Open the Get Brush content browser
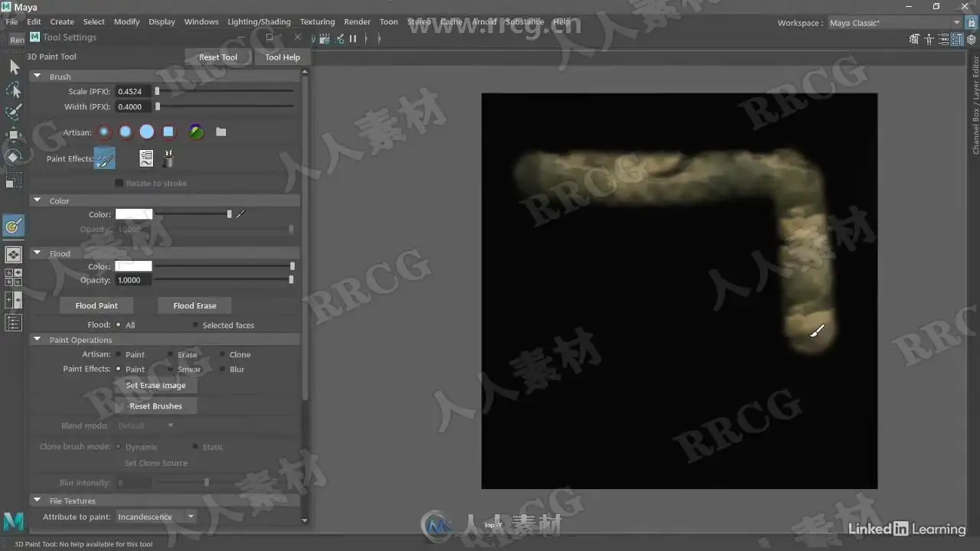This screenshot has width=980, height=551. click(x=168, y=158)
